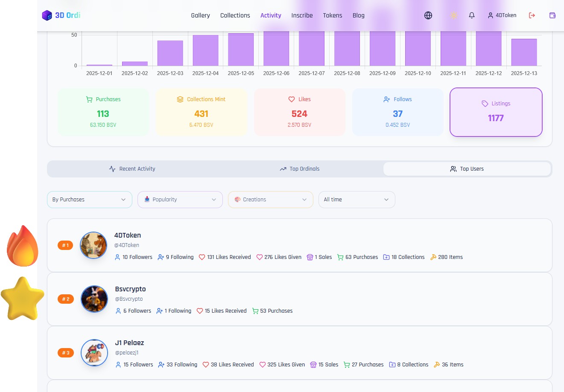Open Bsvcrypto's profile avatar
The image size is (564, 392).
pyautogui.click(x=94, y=299)
